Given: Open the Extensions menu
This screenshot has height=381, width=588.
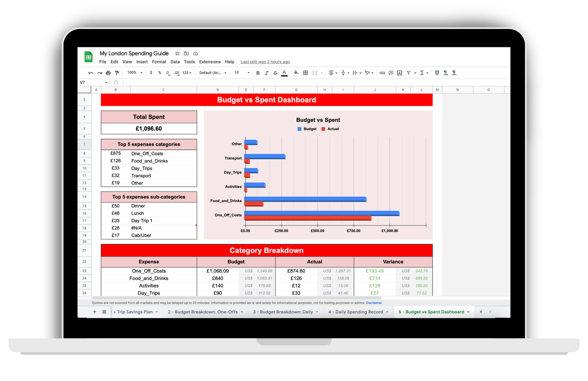Looking at the screenshot, I should coord(210,62).
